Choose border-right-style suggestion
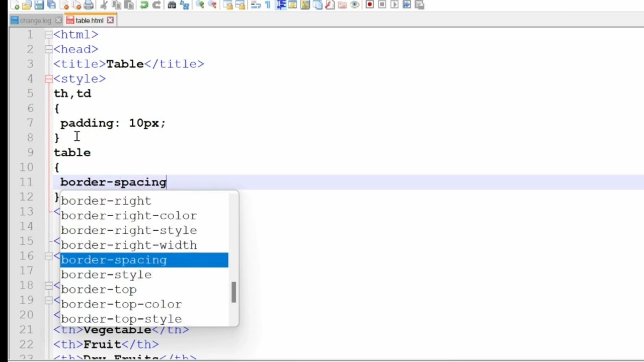 click(x=144, y=230)
